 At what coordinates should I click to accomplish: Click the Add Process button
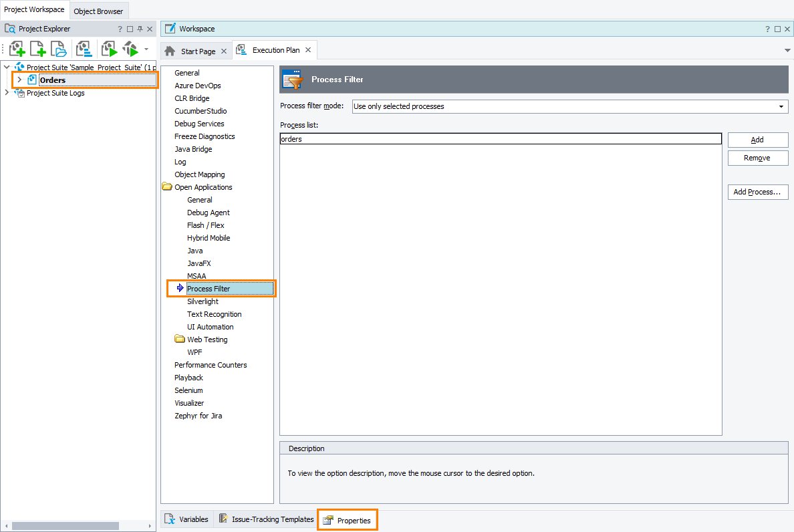[757, 192]
